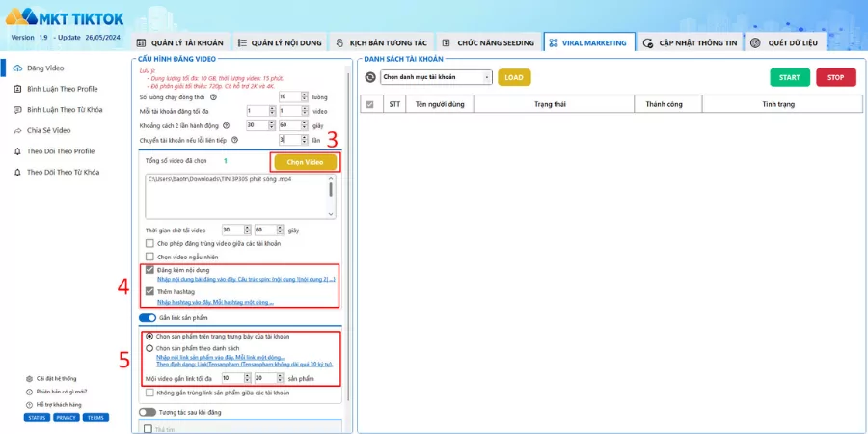
Task: Open the Quét Dữ Liệu tab
Action: click(785, 42)
